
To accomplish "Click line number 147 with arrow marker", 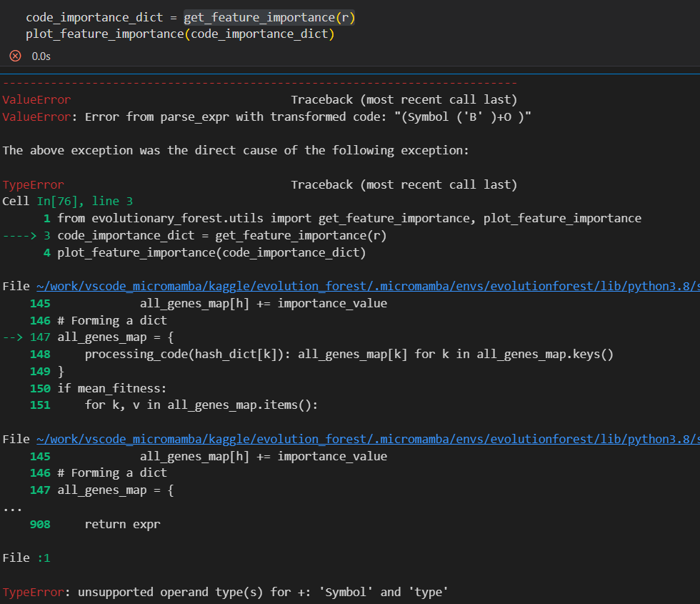I will tap(36, 337).
